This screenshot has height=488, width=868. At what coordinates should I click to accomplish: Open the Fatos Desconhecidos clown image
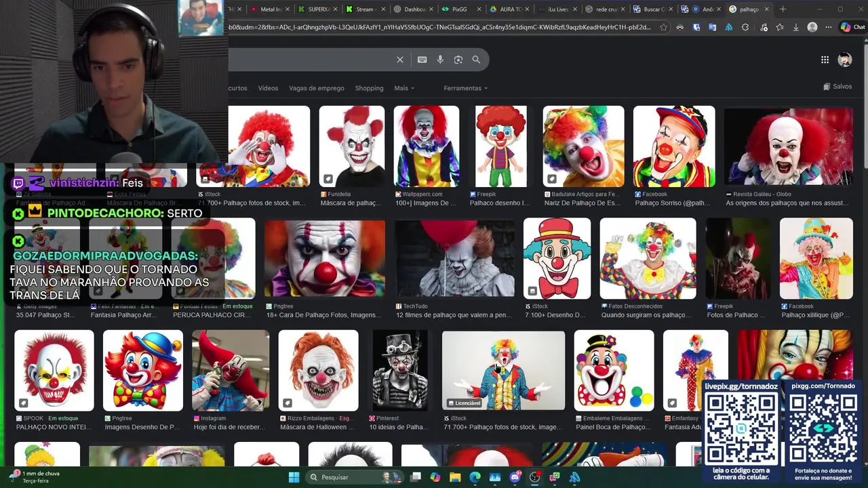tap(648, 258)
